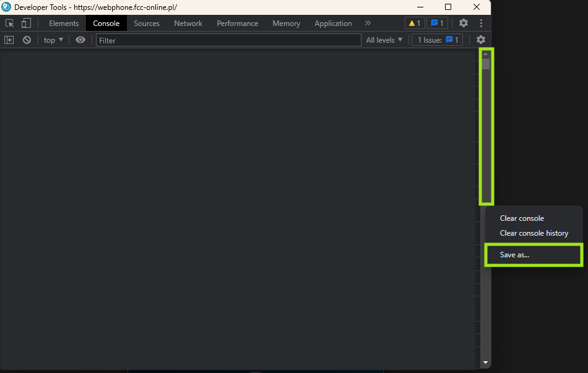Click the clear console circle-slash icon
Image resolution: width=588 pixels, height=373 pixels.
[x=27, y=40]
